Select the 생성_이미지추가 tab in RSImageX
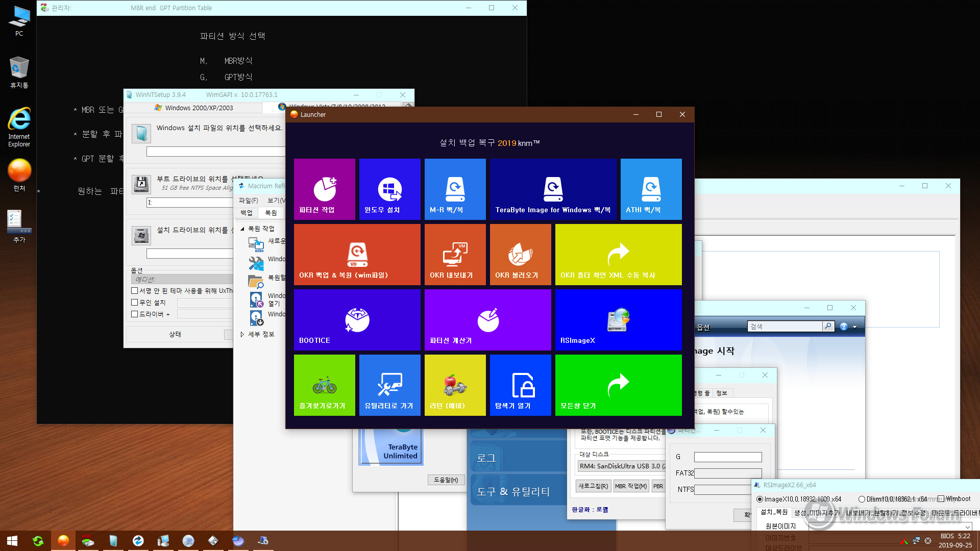The height and width of the screenshot is (551, 980). (x=817, y=512)
